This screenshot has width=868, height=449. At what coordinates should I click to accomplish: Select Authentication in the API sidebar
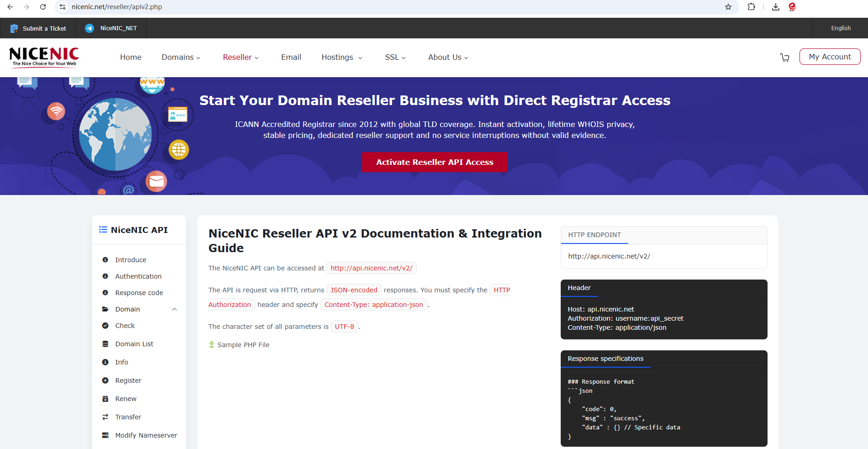click(138, 276)
